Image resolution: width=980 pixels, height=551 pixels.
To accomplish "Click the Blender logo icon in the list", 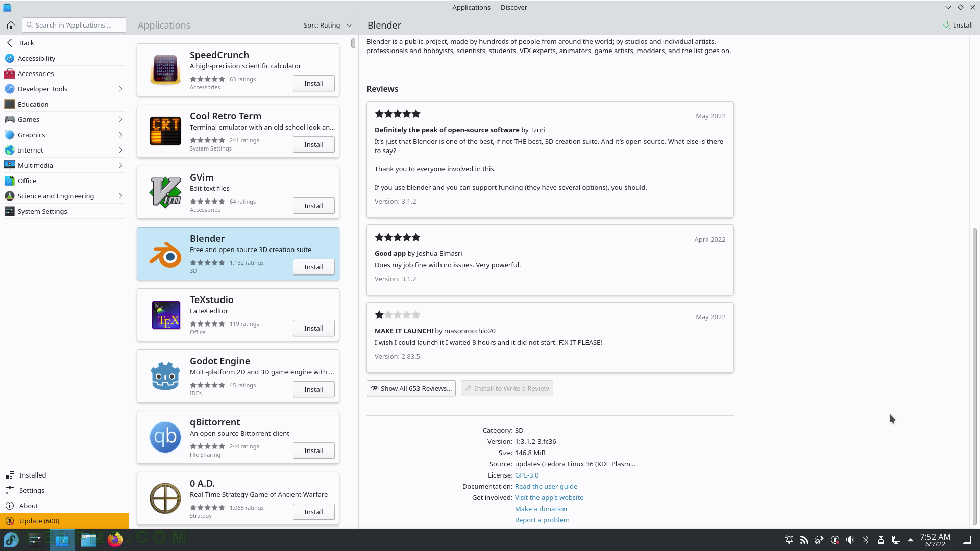I will 165,254.
